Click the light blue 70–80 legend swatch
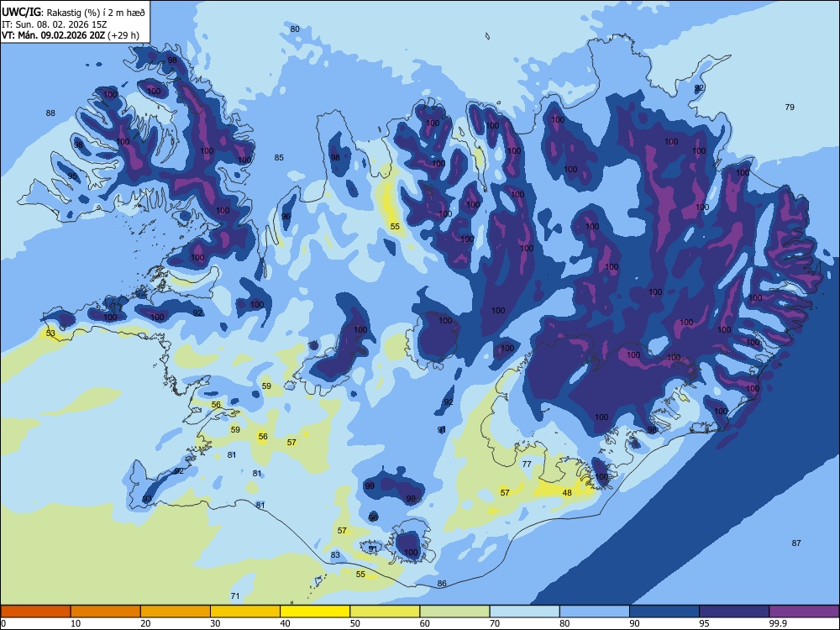 (524, 612)
